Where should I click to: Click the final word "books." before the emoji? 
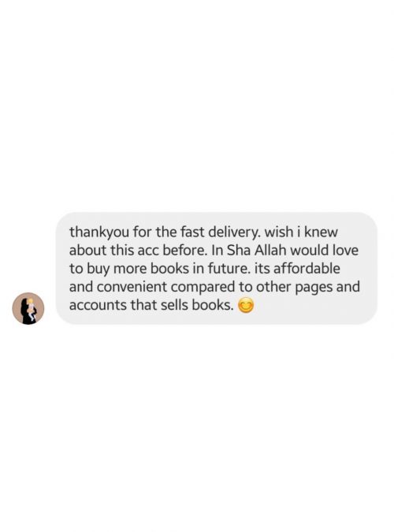[x=213, y=305]
